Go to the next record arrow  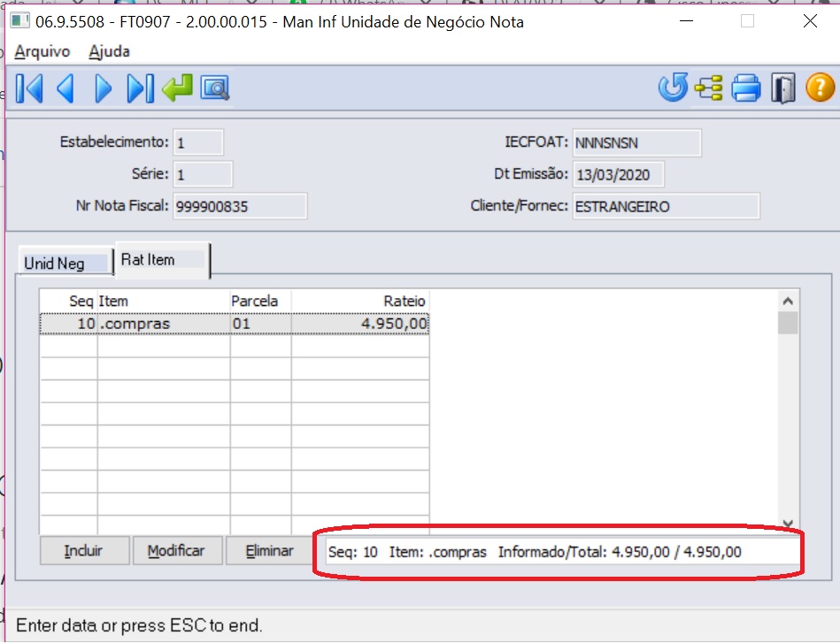[x=103, y=88]
